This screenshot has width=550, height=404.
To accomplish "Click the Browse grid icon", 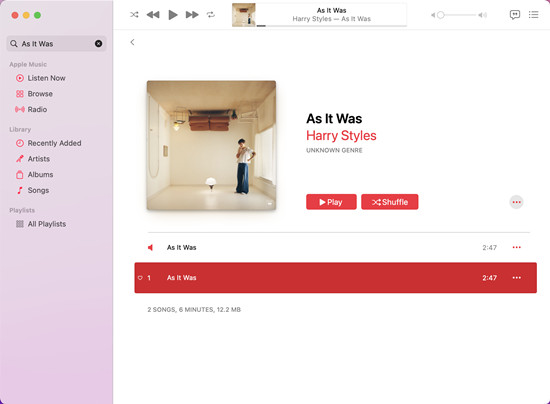I will click(x=20, y=94).
